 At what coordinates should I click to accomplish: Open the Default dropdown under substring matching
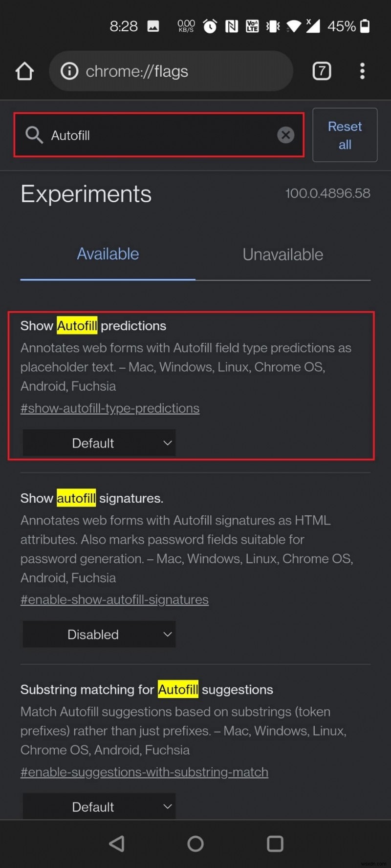click(99, 806)
